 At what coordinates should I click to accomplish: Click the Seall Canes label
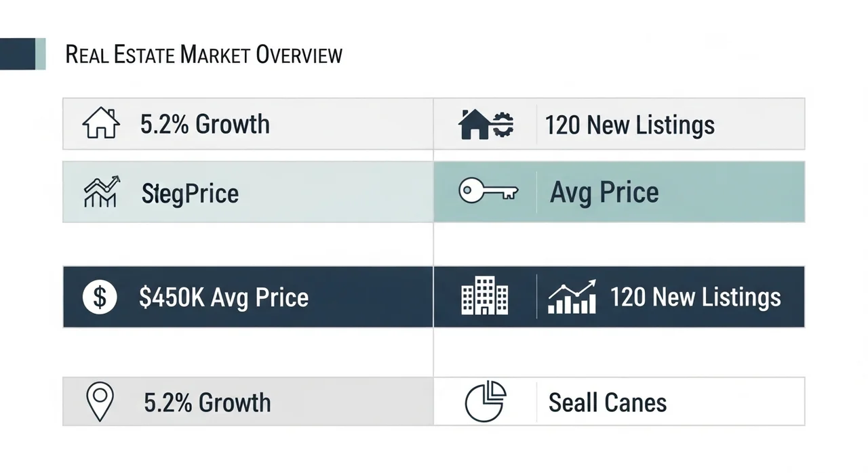(607, 403)
